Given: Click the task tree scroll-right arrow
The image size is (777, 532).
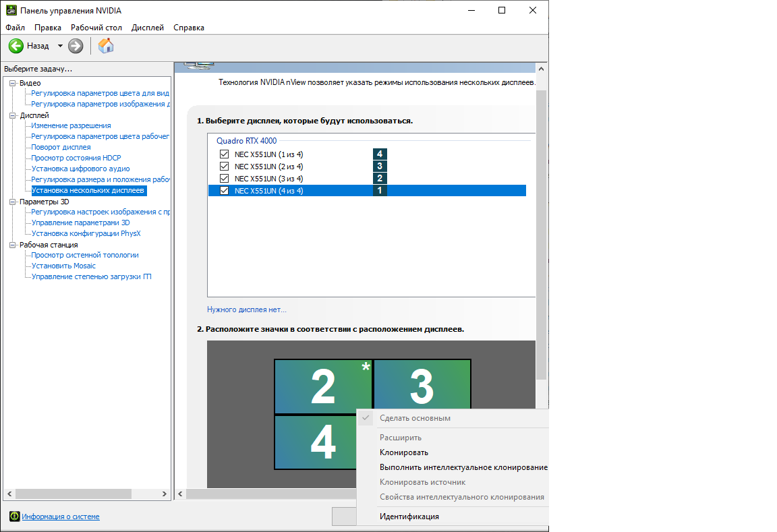Looking at the screenshot, I should pos(165,494).
